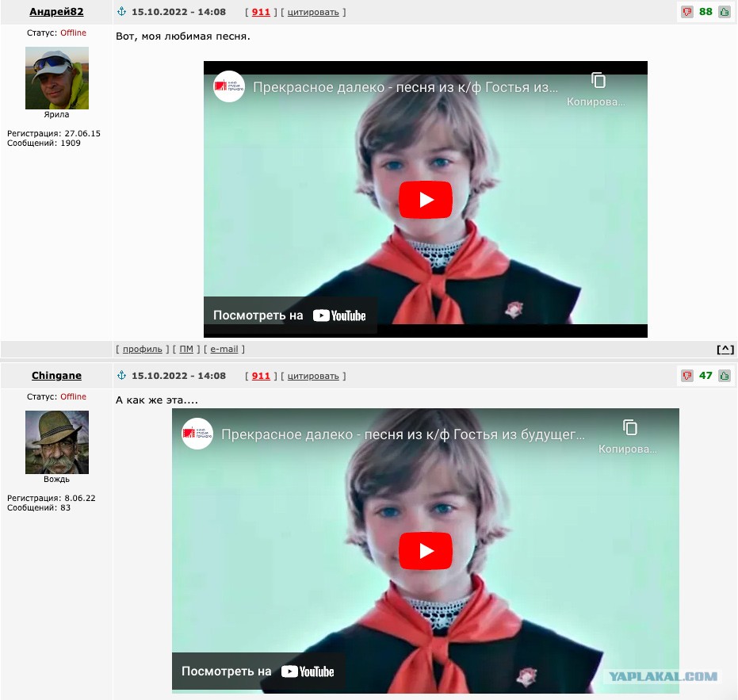Downvote Андрей82's post with thumbs-down icon
738x700 pixels.
(687, 12)
